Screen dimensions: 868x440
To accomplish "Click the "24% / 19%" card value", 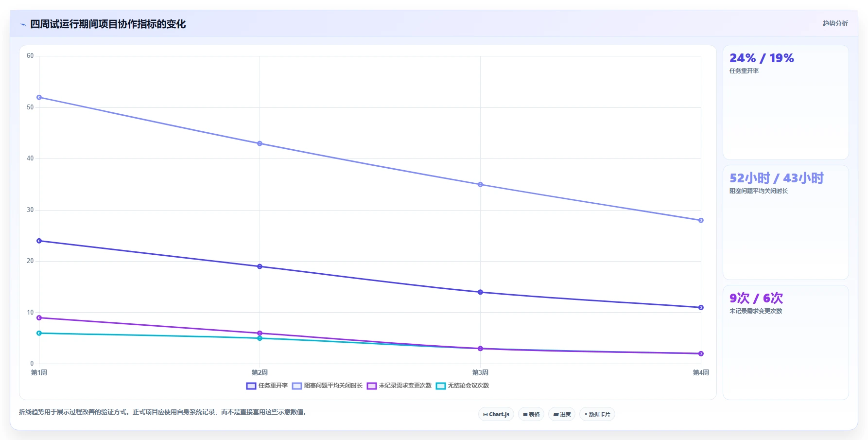I will (x=762, y=58).
